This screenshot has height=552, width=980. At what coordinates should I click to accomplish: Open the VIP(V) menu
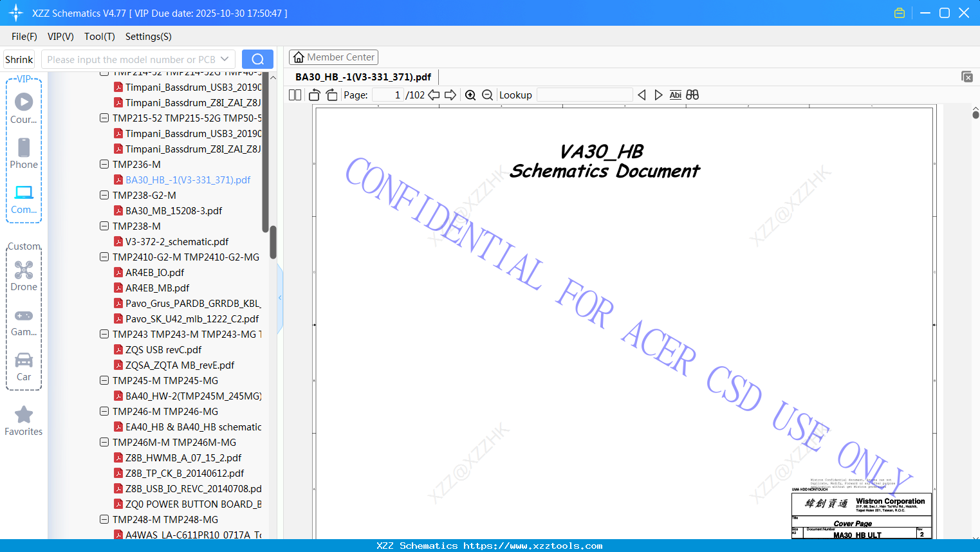click(60, 37)
